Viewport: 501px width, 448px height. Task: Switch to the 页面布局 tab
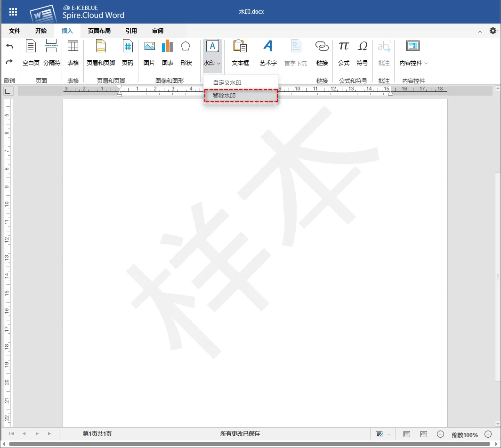coord(99,31)
